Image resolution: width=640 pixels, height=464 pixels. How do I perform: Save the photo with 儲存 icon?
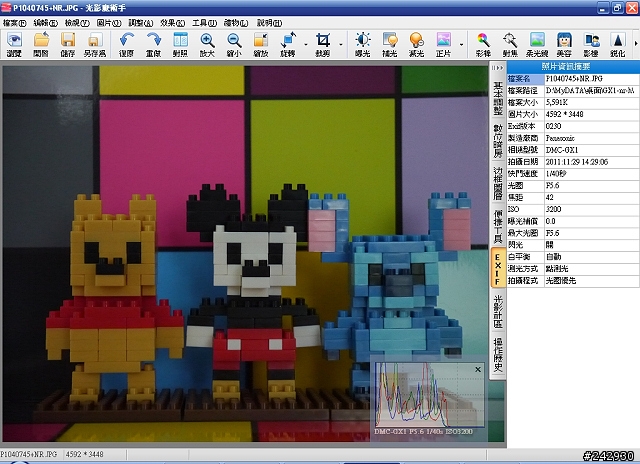pos(68,44)
